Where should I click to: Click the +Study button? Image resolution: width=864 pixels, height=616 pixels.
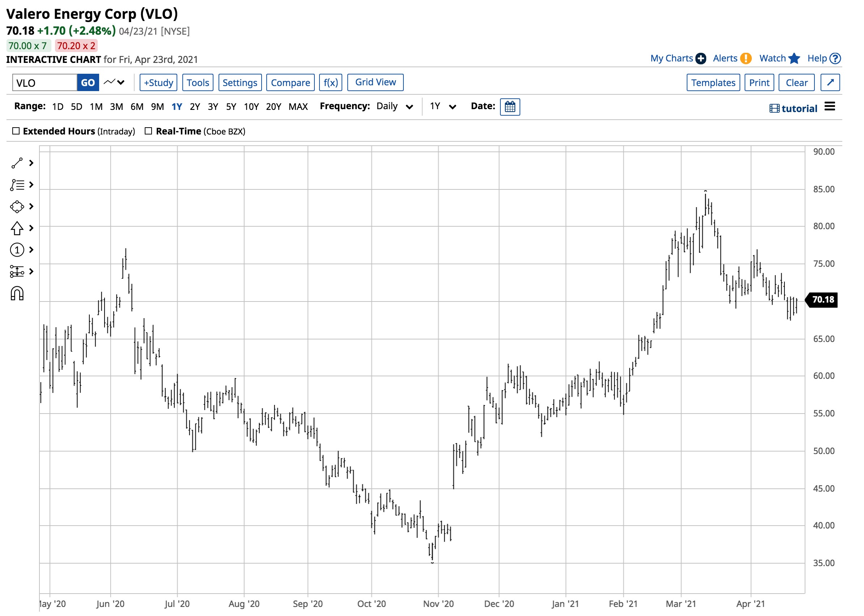(158, 82)
